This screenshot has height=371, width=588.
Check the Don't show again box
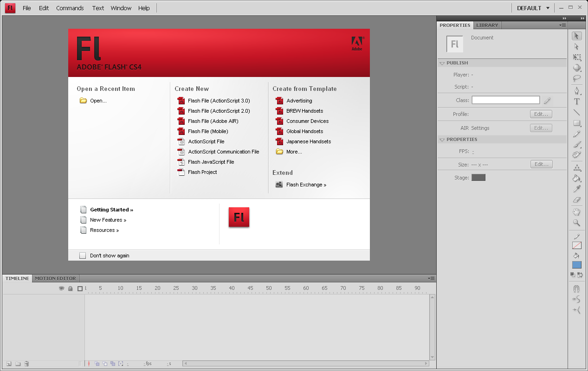[83, 256]
